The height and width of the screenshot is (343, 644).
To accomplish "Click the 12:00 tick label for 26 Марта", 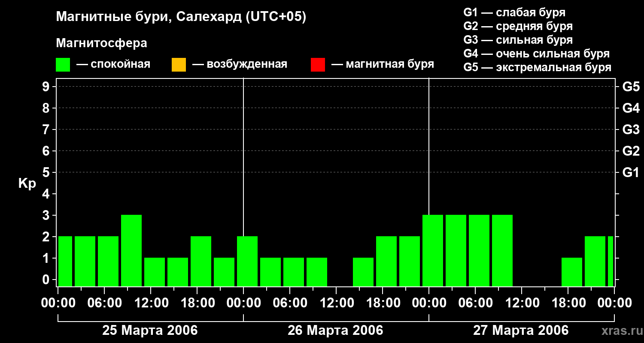I will (x=336, y=303).
